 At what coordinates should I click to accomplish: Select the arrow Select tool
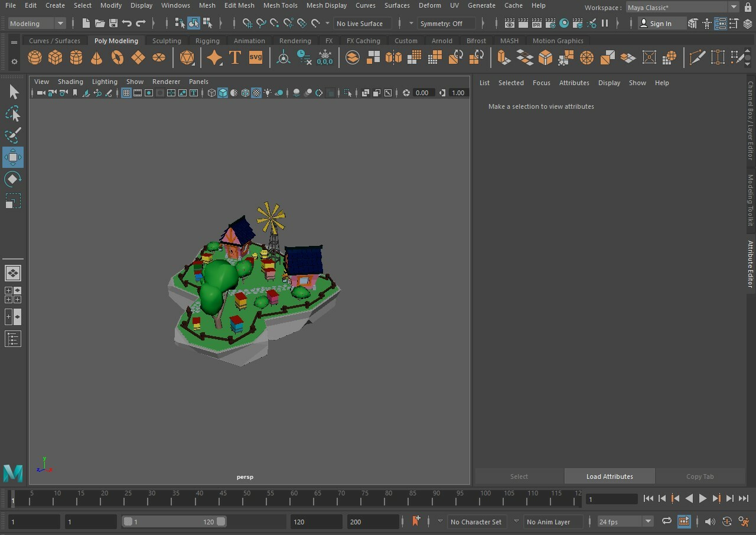tap(13, 92)
